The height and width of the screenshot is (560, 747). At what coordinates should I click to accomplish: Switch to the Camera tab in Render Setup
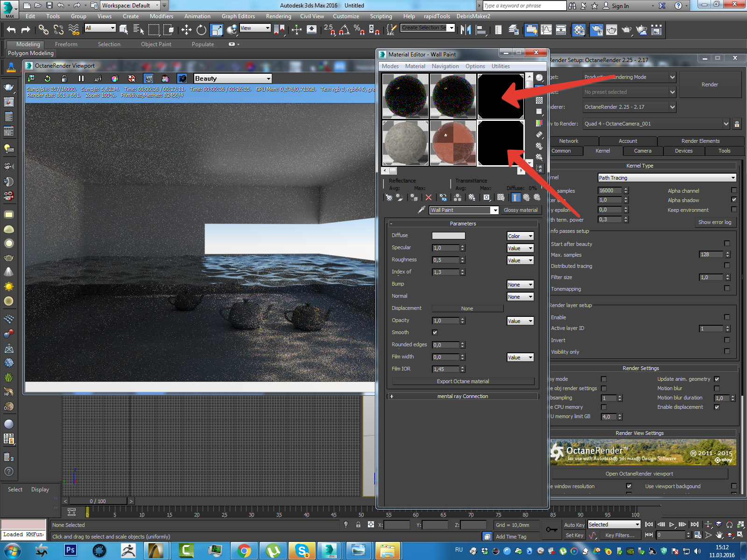pos(642,151)
